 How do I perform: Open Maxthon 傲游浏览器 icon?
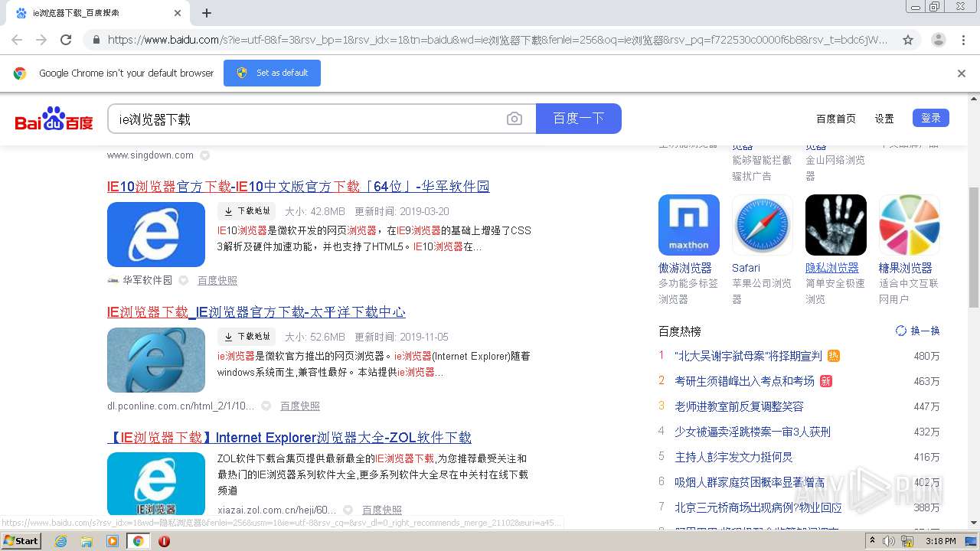689,225
